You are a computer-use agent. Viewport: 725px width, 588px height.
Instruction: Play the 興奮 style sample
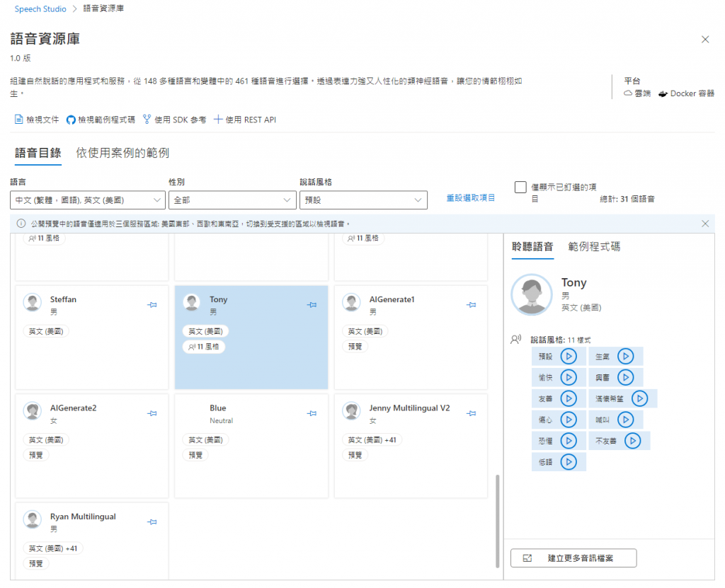(625, 377)
